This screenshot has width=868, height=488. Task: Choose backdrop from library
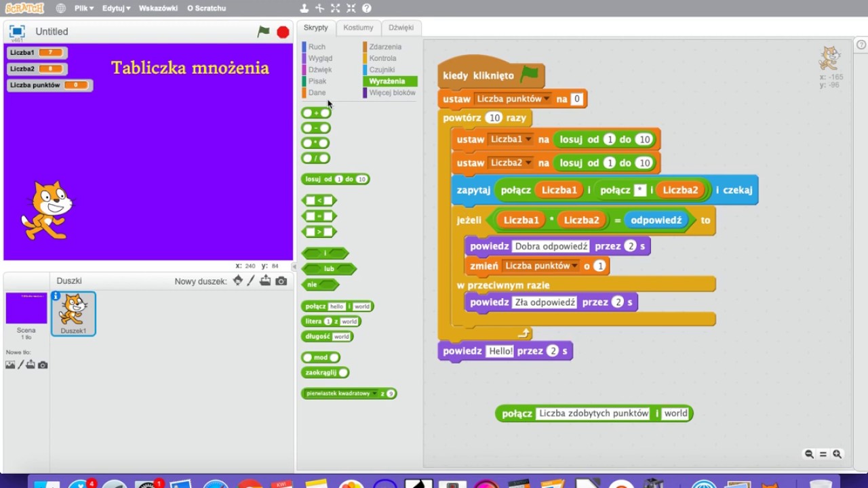click(x=10, y=365)
